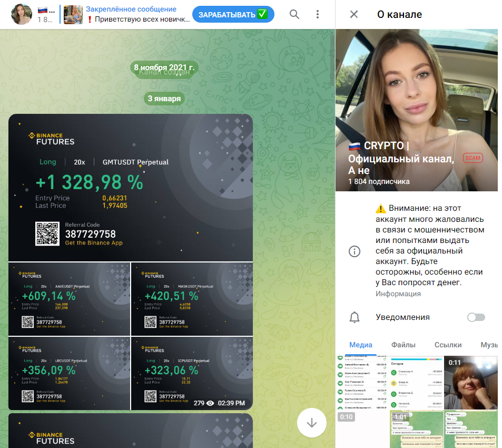Click the views eye icon on post
Screen dimensions: 502x448
pos(210,403)
